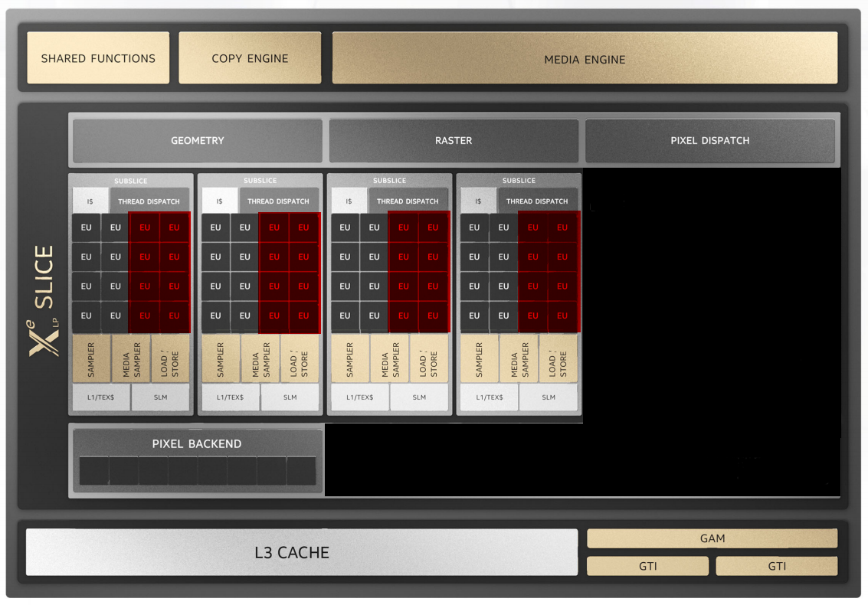The image size is (868, 605).
Task: Select I$ block in second subslice
Action: click(x=220, y=201)
